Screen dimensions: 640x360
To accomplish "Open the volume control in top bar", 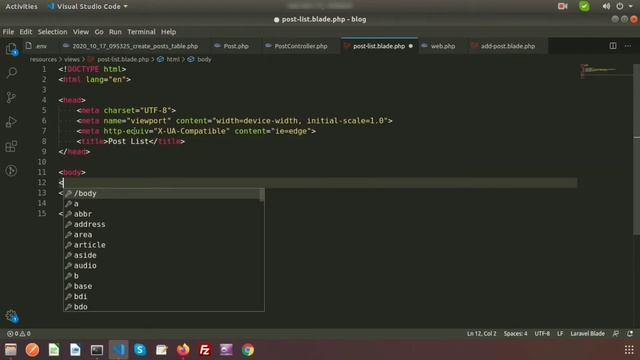I will click(x=606, y=6).
